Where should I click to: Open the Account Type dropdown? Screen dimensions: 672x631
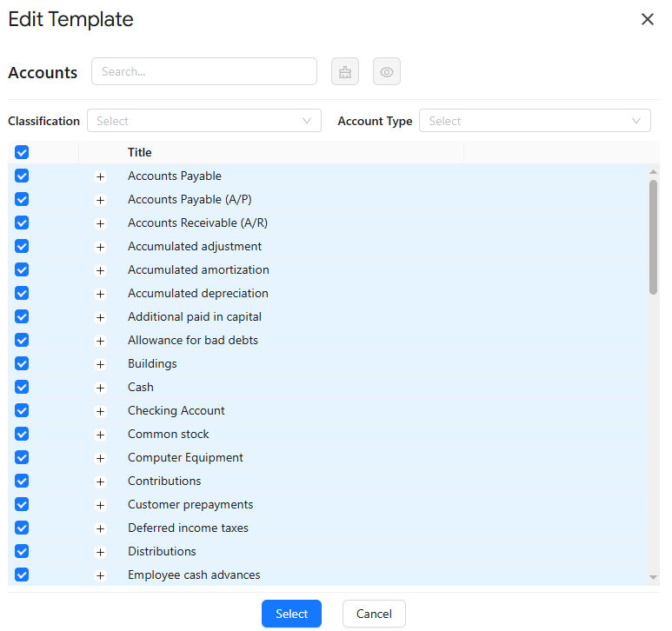click(535, 121)
